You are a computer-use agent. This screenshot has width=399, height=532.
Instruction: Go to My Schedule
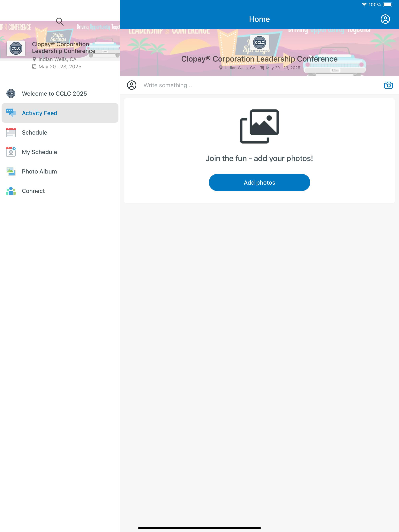coord(60,152)
